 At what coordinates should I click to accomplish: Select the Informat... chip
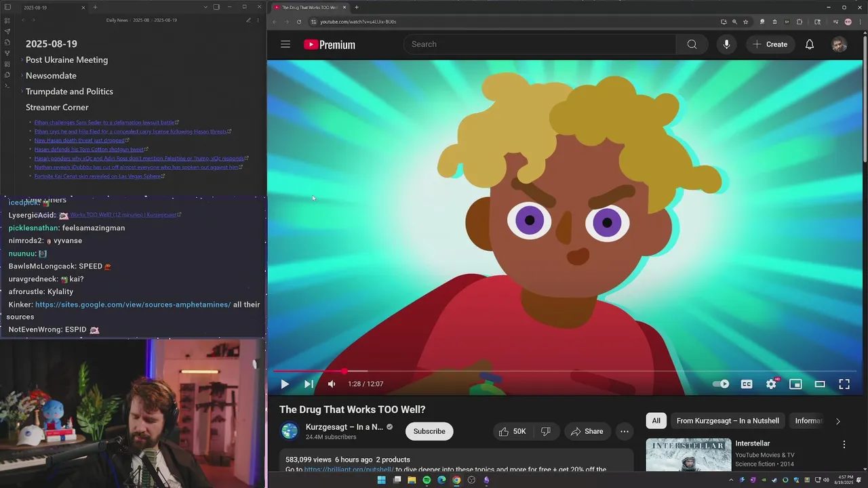click(808, 421)
